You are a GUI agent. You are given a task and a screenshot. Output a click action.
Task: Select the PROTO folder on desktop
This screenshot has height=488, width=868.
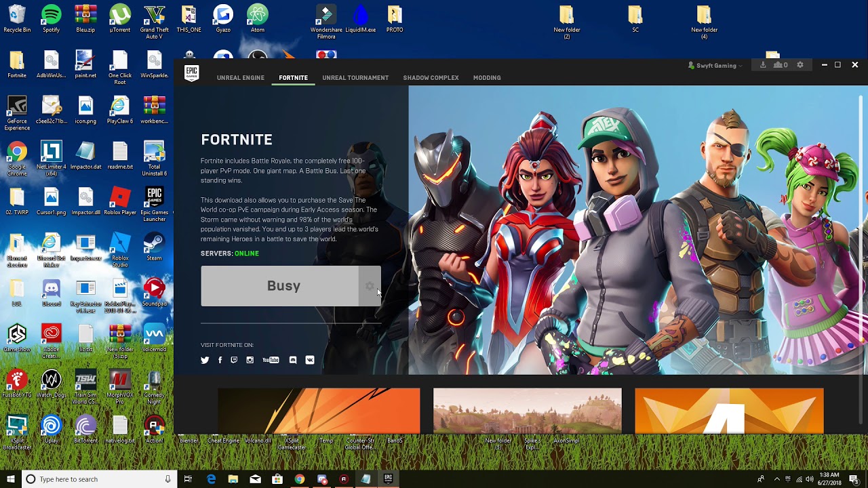(395, 19)
